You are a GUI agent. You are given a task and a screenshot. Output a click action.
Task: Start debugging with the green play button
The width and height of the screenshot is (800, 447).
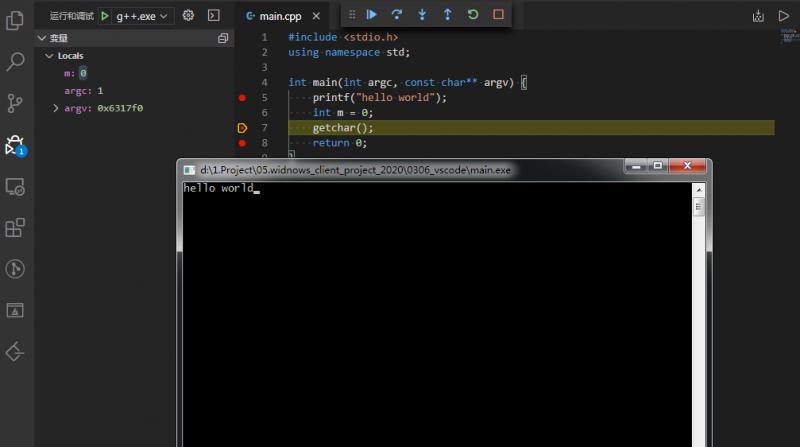pyautogui.click(x=105, y=16)
